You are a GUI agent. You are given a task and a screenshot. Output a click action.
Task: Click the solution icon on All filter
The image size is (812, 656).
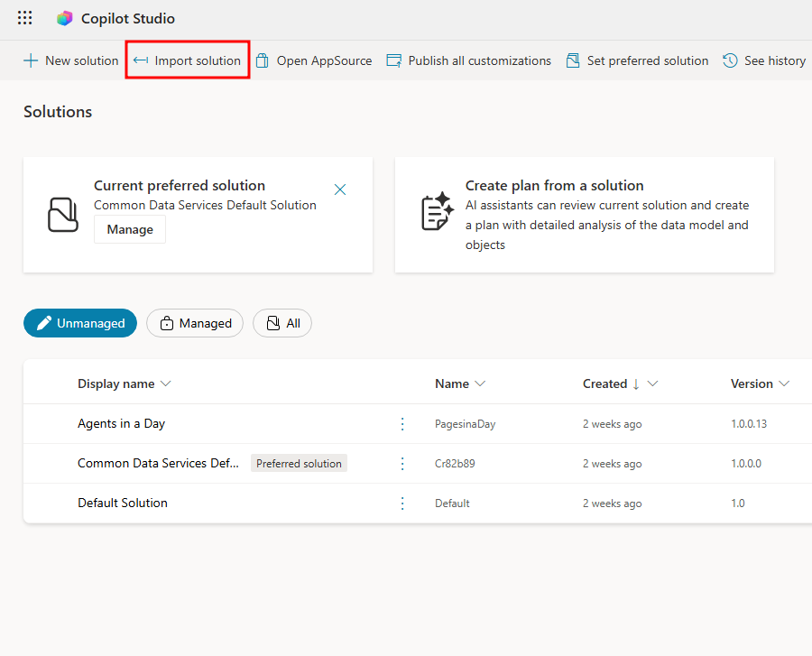(x=272, y=323)
